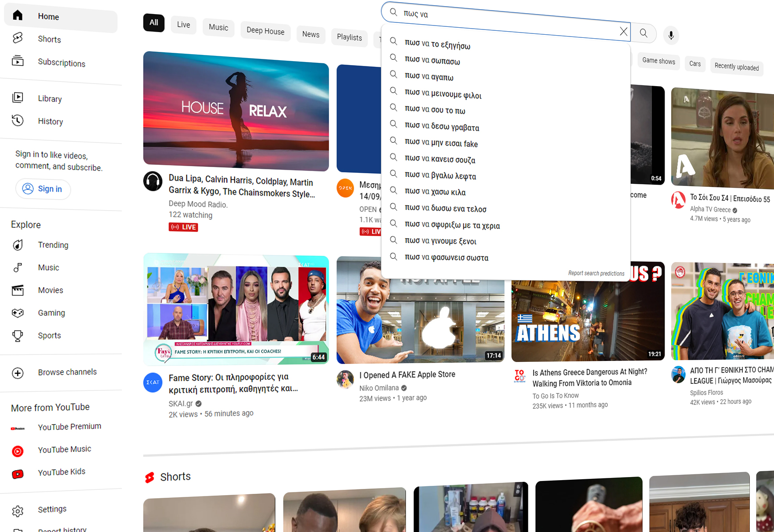Click 'Report search predictions' link

(596, 273)
